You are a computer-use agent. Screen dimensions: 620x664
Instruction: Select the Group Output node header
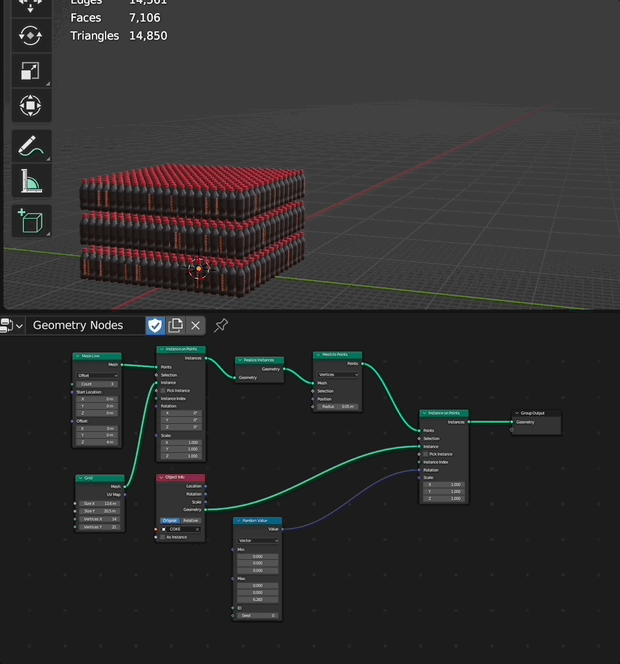click(537, 413)
